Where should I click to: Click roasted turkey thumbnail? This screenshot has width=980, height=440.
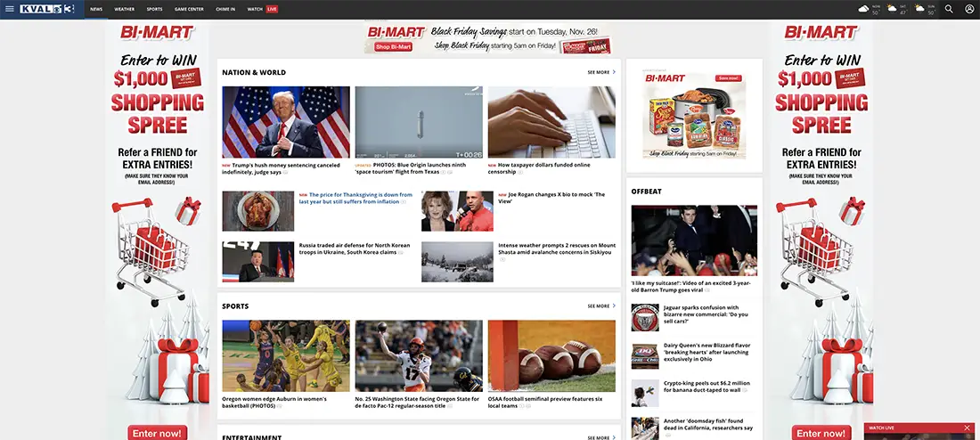pos(258,211)
